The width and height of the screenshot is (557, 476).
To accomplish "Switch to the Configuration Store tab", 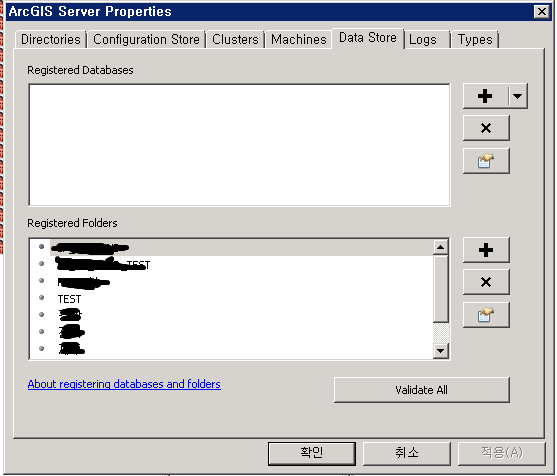I will 146,39.
